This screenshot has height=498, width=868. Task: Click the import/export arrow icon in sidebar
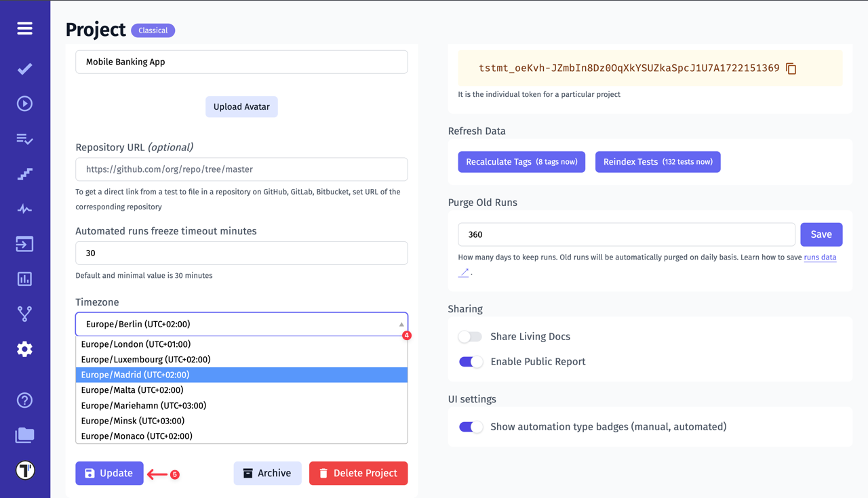click(24, 244)
